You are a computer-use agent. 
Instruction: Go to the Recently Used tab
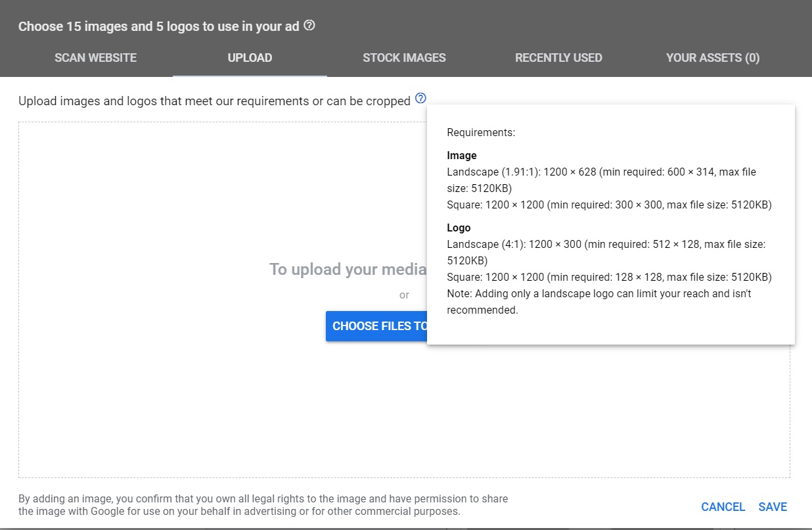(x=558, y=58)
